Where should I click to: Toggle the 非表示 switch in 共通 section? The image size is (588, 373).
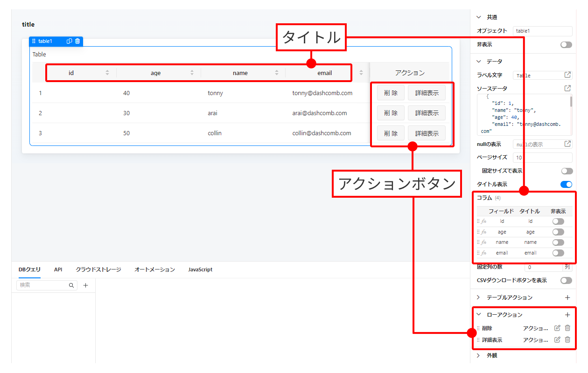coord(566,45)
